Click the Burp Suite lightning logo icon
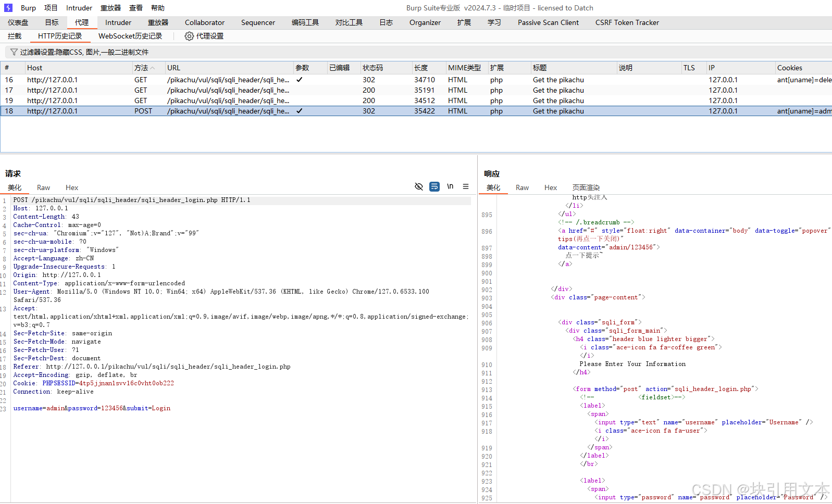 8,8
